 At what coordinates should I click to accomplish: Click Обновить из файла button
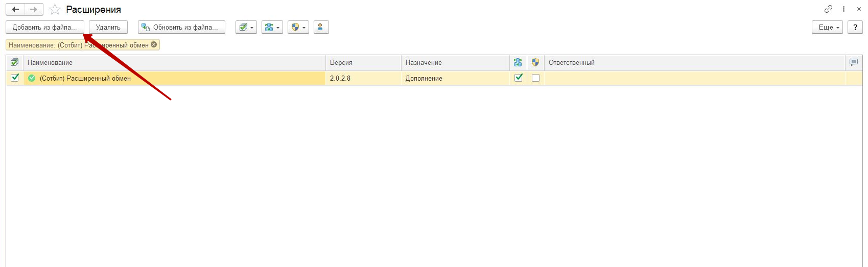181,27
